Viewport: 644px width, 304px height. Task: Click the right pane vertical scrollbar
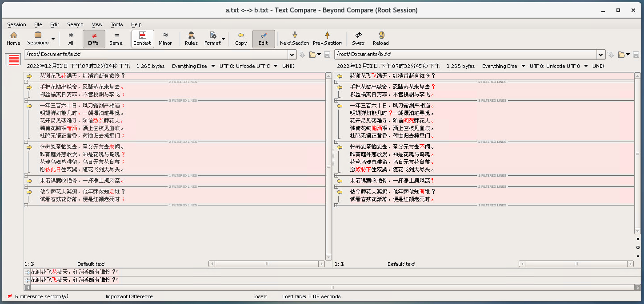pyautogui.click(x=638, y=153)
